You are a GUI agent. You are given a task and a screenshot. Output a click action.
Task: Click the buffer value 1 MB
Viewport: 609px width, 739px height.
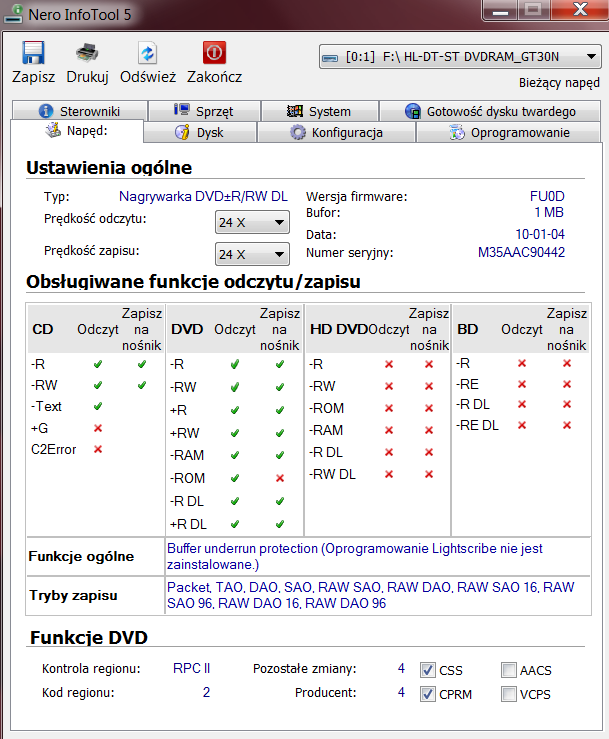(x=549, y=212)
